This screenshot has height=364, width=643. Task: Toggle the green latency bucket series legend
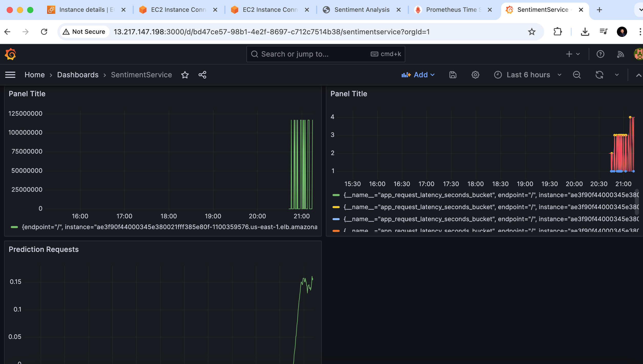click(491, 195)
